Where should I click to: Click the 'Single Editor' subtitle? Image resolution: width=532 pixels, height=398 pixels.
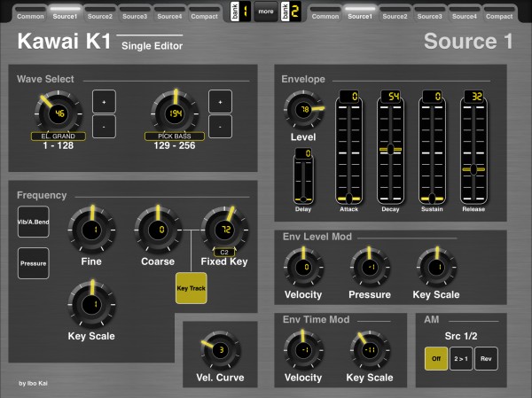(x=152, y=46)
